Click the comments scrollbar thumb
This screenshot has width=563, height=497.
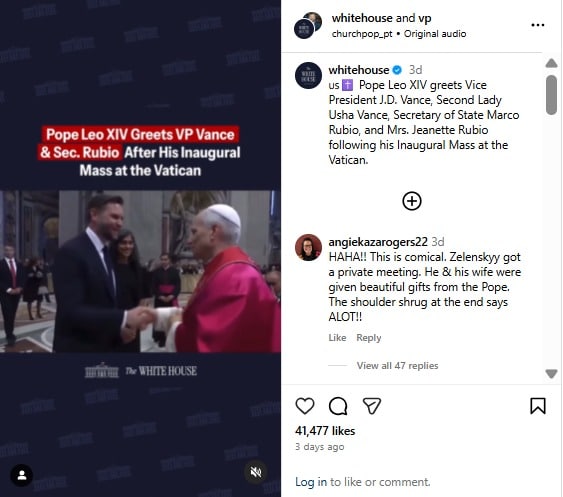tap(551, 95)
